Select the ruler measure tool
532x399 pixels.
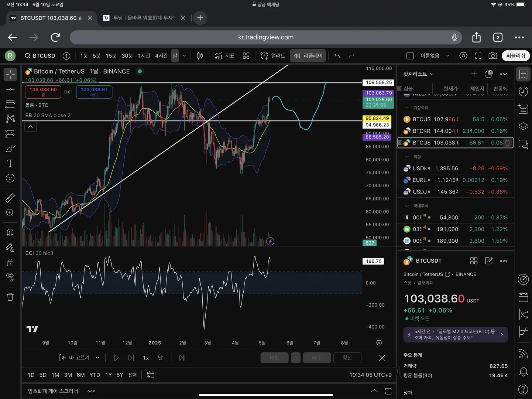[x=10, y=198]
